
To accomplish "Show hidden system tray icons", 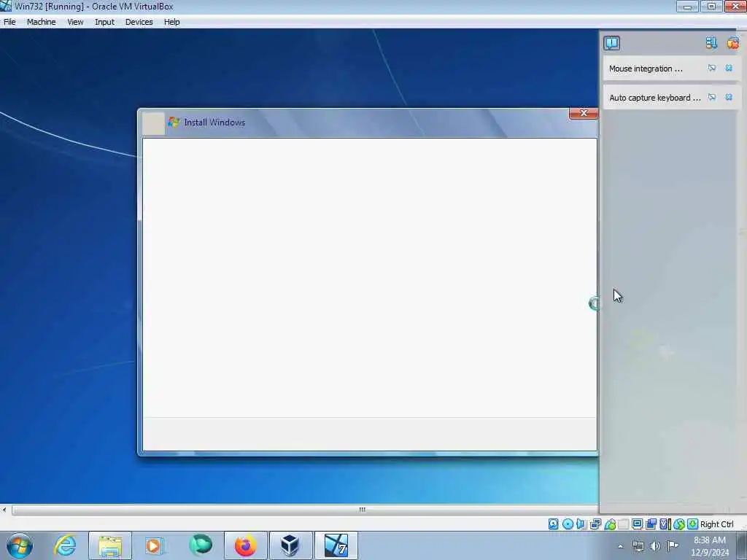I will pos(620,546).
